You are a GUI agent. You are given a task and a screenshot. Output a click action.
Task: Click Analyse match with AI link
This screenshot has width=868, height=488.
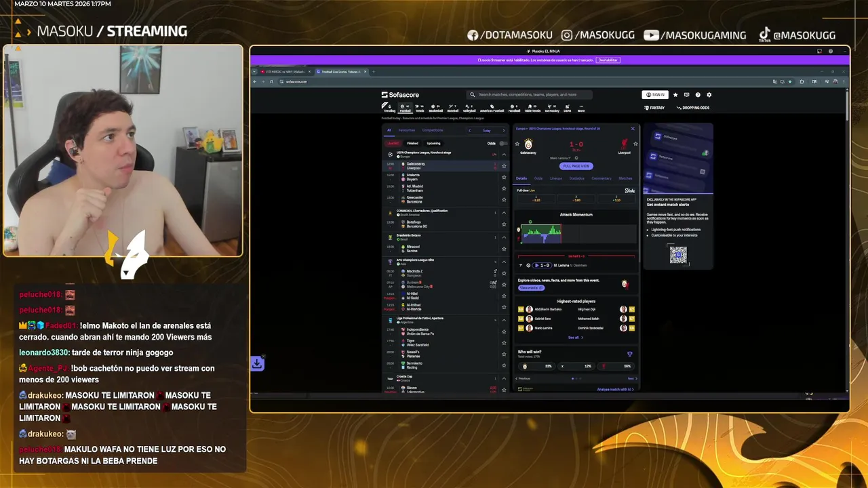pos(616,390)
